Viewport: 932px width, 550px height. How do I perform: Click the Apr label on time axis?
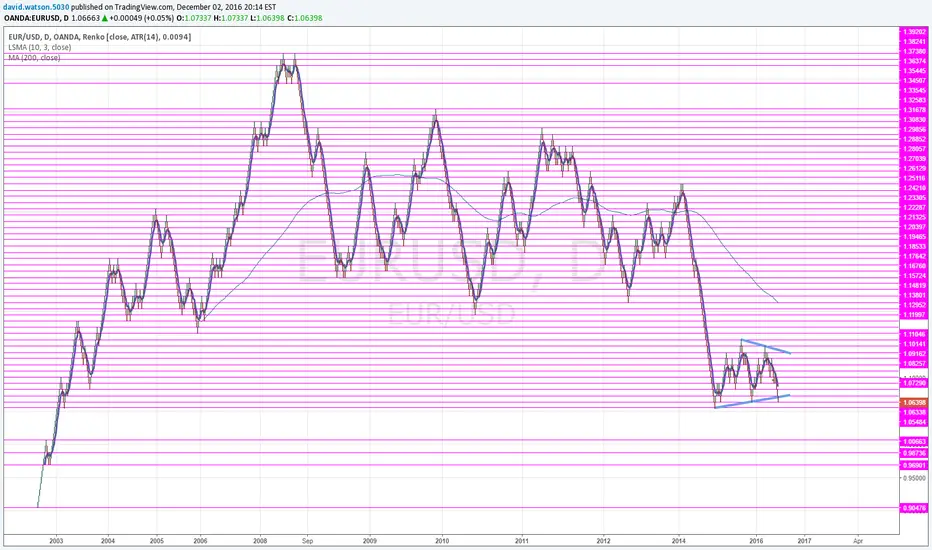click(858, 541)
